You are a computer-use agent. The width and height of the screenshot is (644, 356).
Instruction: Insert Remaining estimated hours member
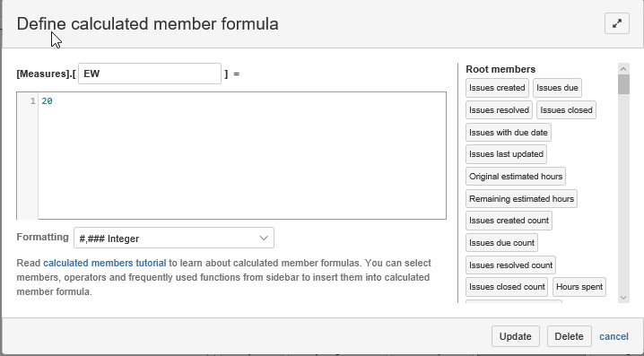521,199
